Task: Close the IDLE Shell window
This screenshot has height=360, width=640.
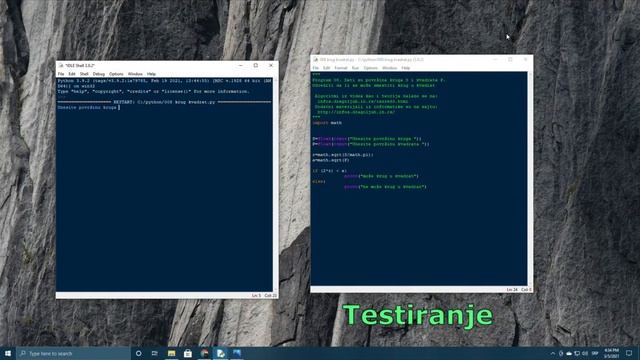Action: click(271, 65)
